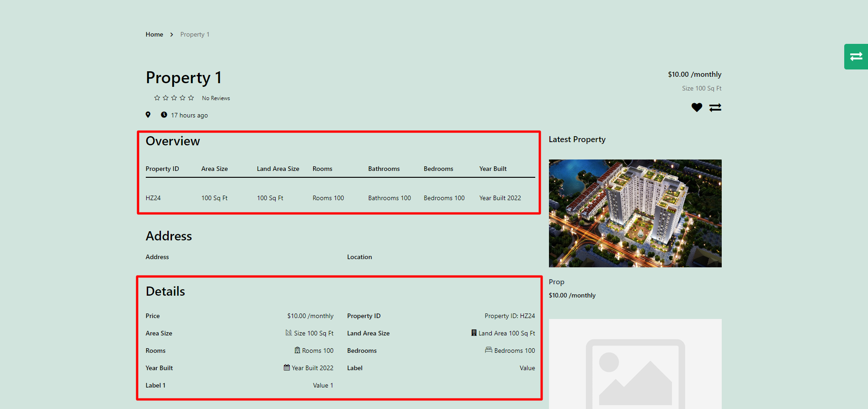Click the clock icon next to 17 hours ago

pos(164,115)
